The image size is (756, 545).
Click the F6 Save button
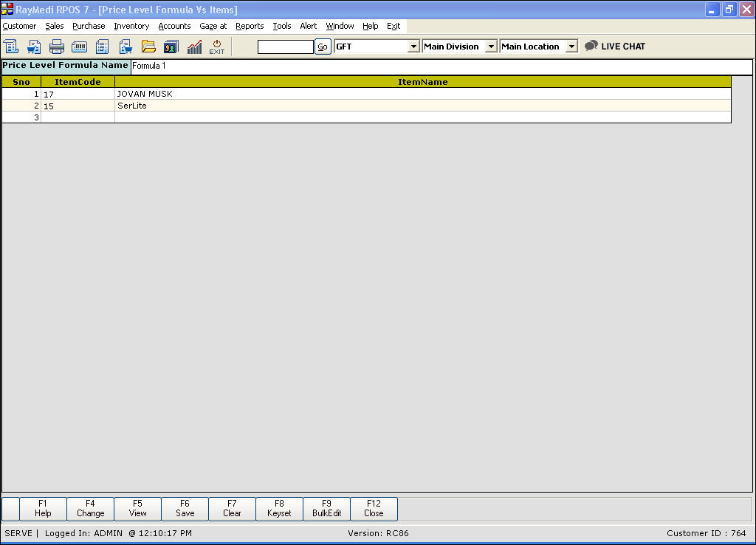(185, 509)
